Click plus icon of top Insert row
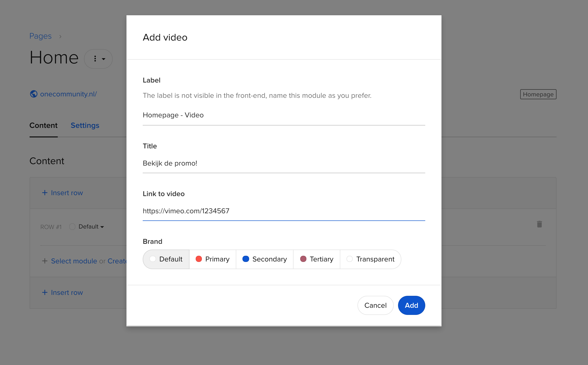This screenshot has width=588, height=365. point(45,193)
